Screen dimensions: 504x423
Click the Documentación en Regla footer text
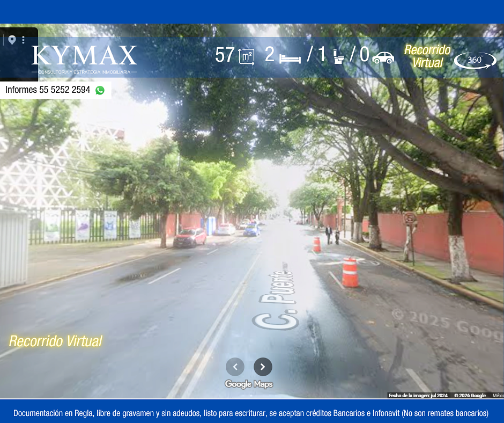pyautogui.click(x=251, y=413)
